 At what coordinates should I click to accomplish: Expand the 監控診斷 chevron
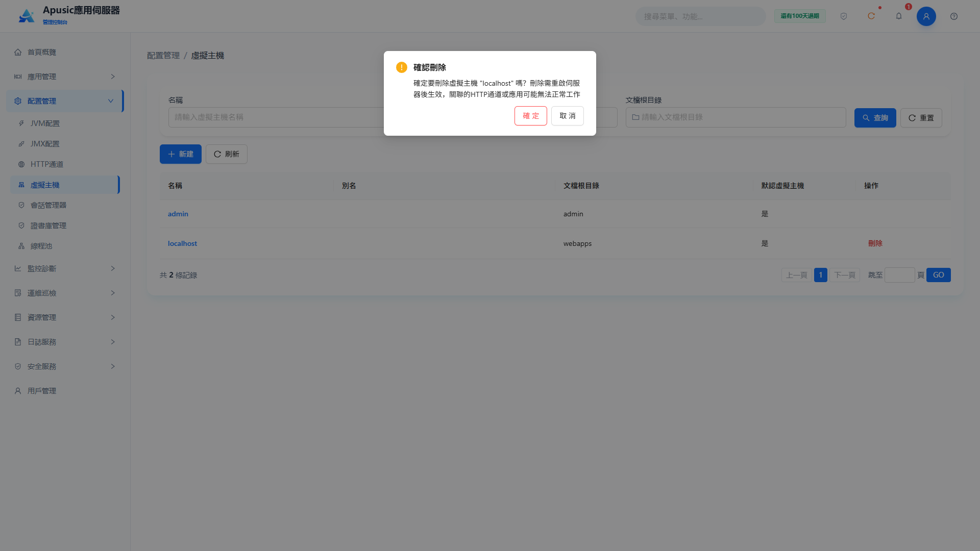(113, 268)
